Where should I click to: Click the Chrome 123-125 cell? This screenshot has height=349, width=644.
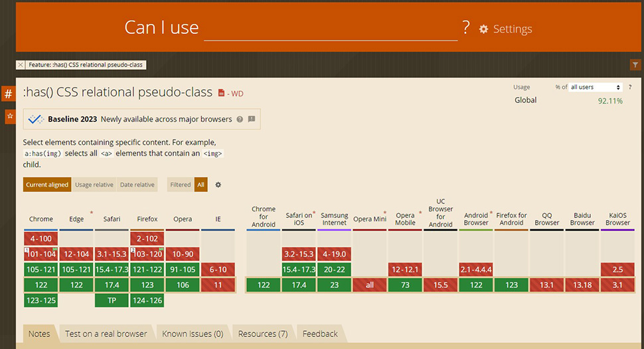click(x=40, y=300)
